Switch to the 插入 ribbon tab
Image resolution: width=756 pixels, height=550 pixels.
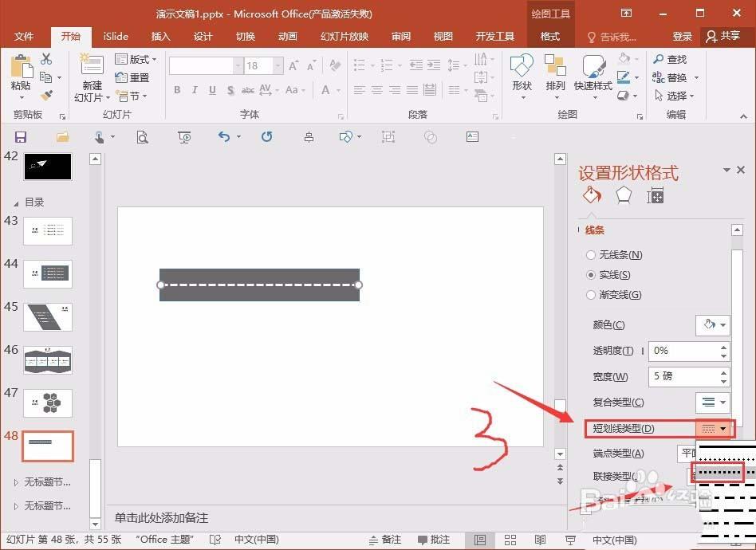159,36
